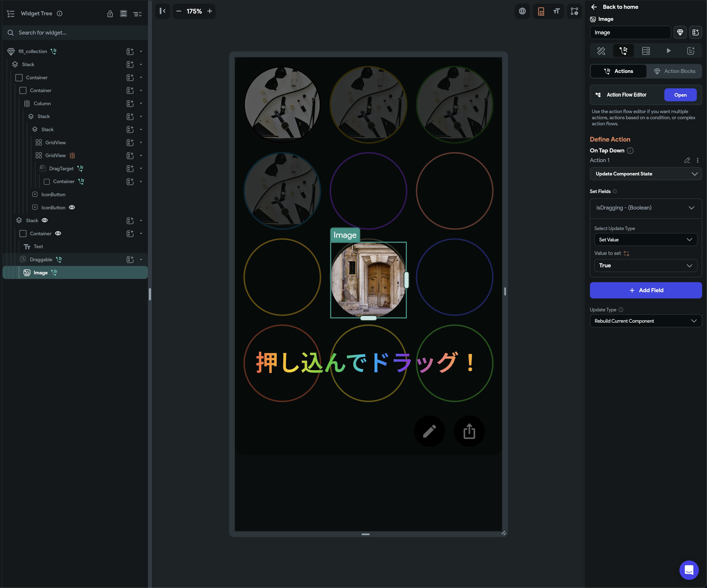This screenshot has width=707, height=588.
Task: Open the Action Flow Editor
Action: (680, 95)
